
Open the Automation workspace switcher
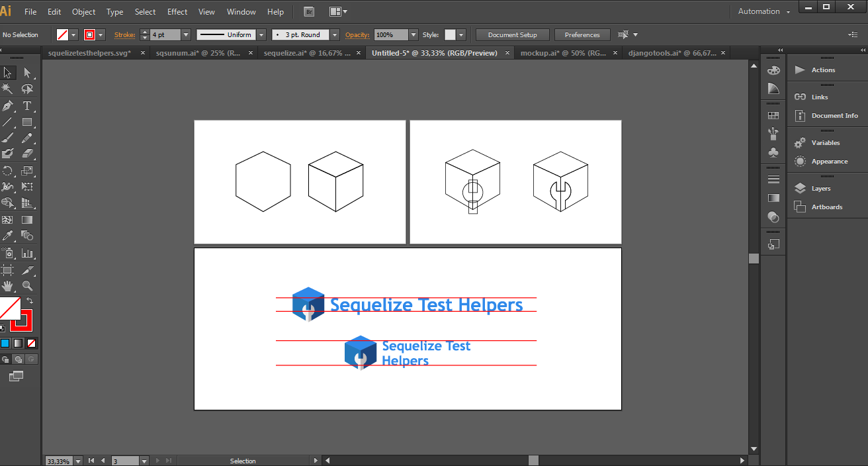pos(763,11)
